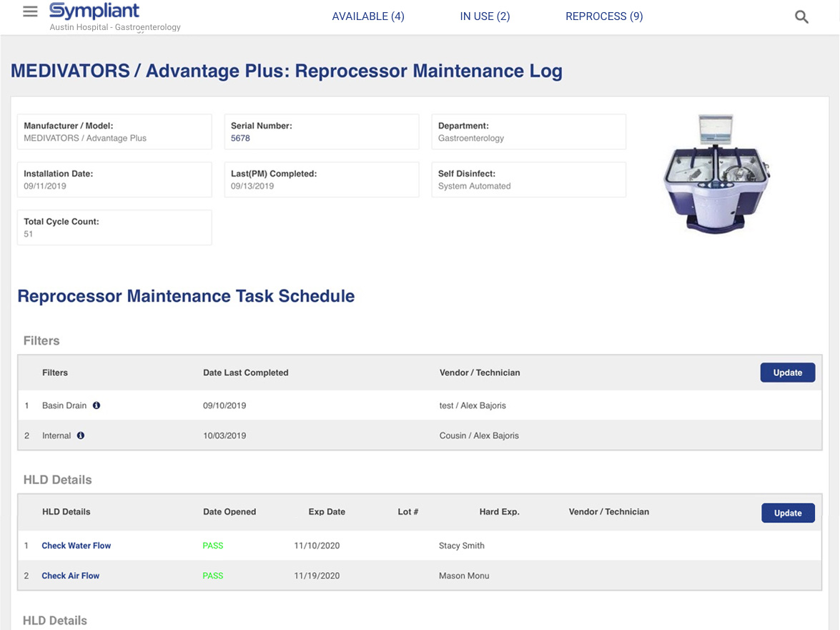Click the Installation Date field 09/11/2019
Viewport: 840px width, 630px height.
114,179
